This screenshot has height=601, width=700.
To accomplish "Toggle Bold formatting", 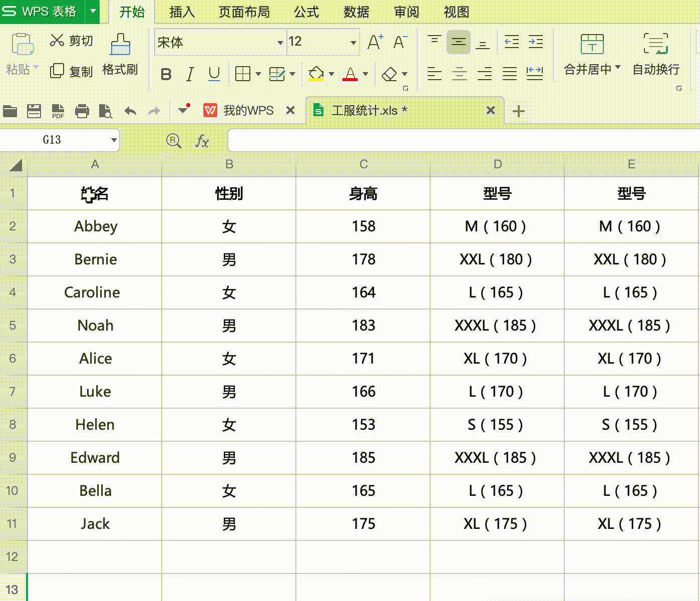I will coord(166,75).
